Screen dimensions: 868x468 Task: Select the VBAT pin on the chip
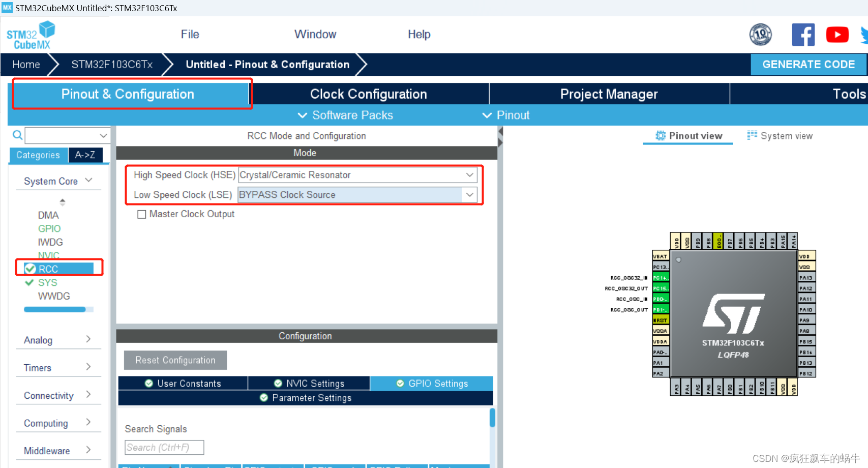(661, 256)
